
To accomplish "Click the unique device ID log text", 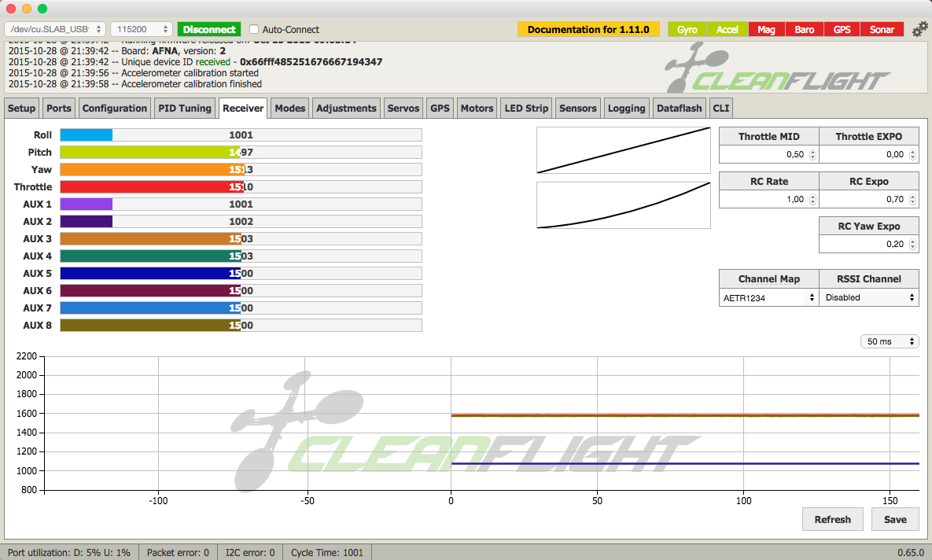I will pos(196,62).
